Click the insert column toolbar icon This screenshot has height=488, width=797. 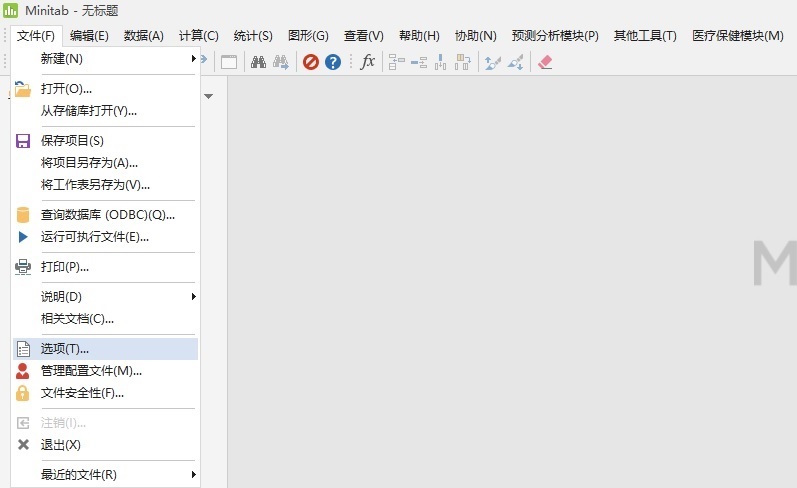click(x=441, y=62)
